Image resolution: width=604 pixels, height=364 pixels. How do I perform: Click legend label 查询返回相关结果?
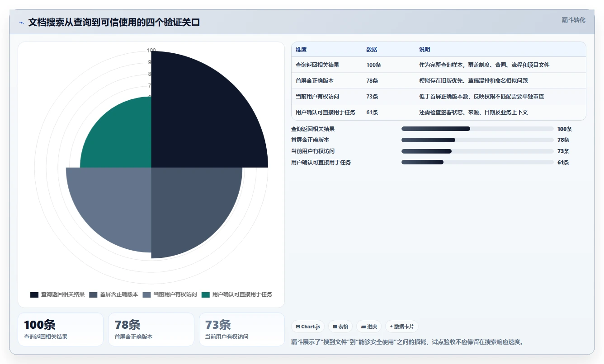(63, 294)
